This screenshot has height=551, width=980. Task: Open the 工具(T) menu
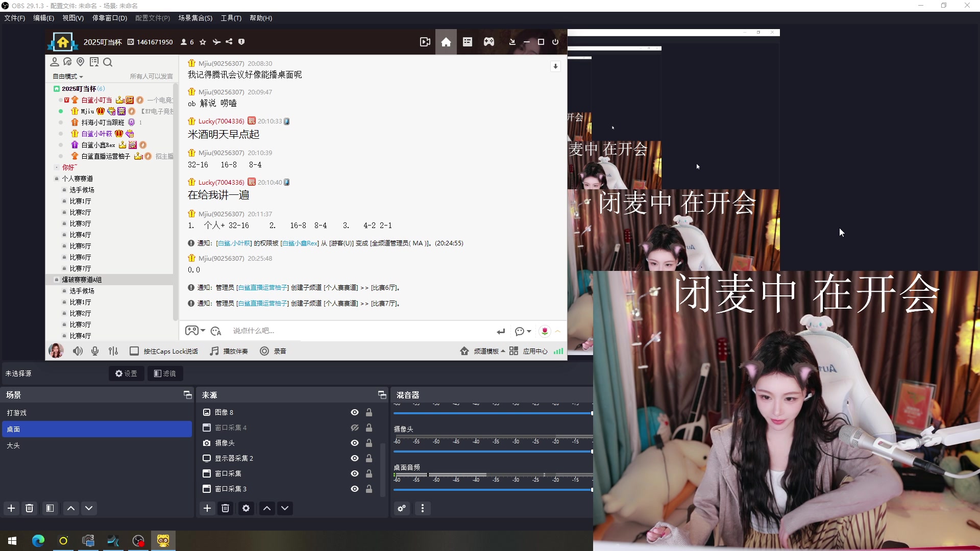coord(231,18)
